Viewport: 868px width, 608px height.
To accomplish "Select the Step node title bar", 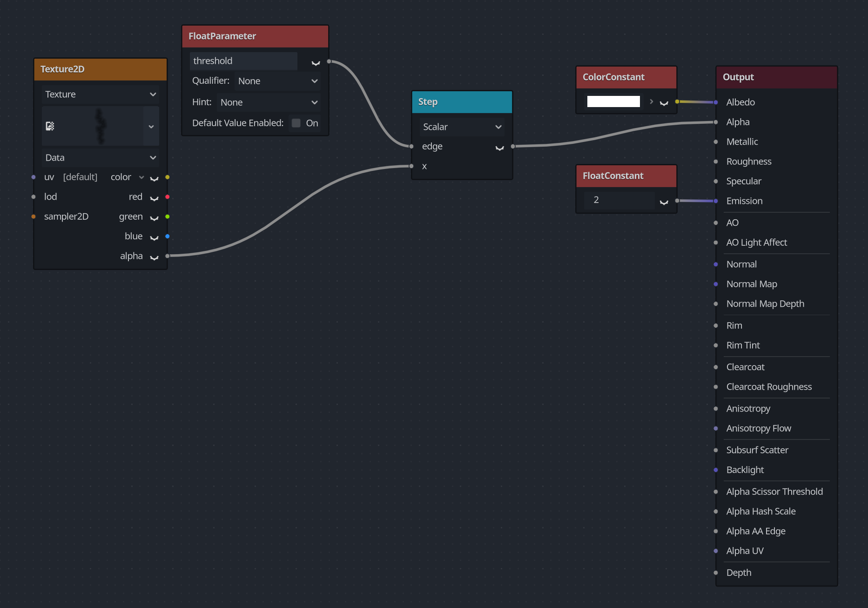I will (462, 102).
